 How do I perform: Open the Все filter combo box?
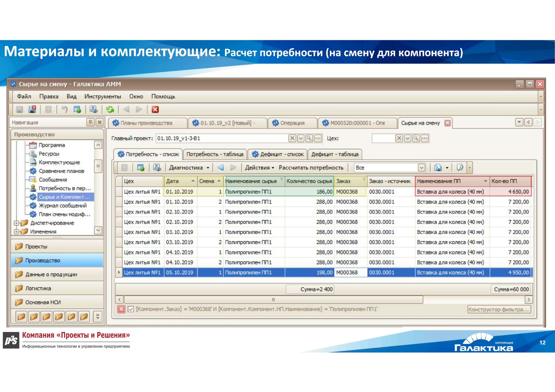390,167
